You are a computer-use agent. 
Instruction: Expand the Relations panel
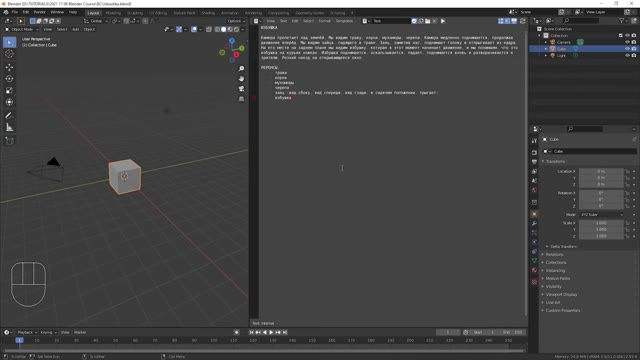coord(554,254)
